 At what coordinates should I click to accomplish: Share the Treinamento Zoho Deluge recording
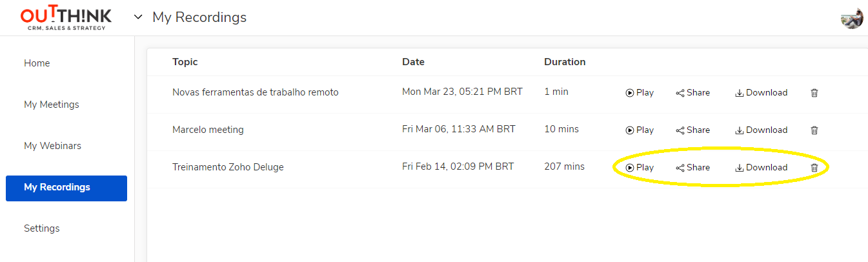[x=693, y=168]
